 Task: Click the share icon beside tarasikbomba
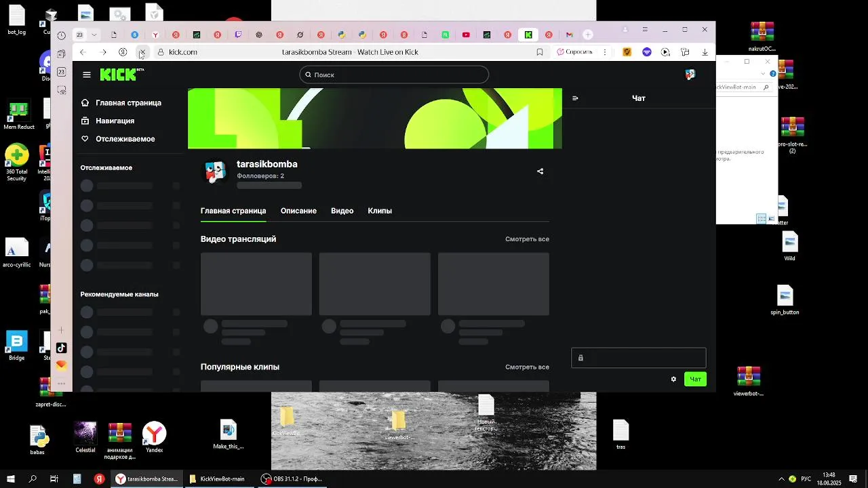540,171
